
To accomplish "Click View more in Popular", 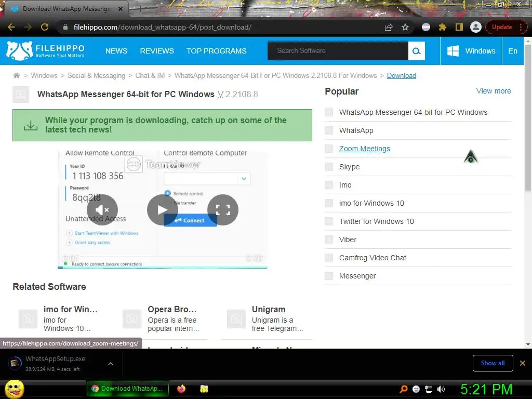I will [x=494, y=91].
